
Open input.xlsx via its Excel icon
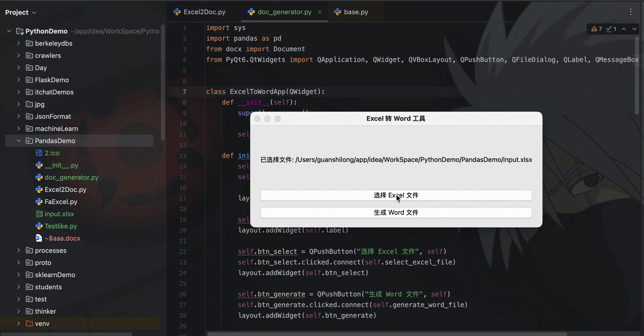coord(39,214)
